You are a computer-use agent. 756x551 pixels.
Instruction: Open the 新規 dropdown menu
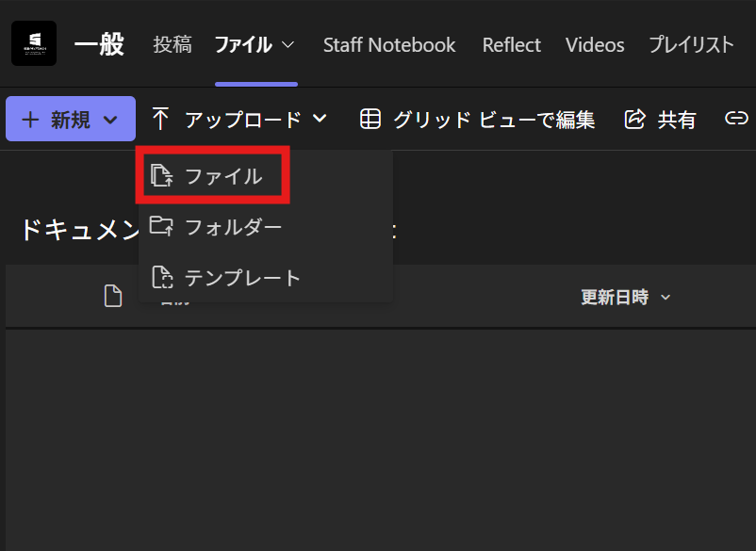(x=70, y=119)
